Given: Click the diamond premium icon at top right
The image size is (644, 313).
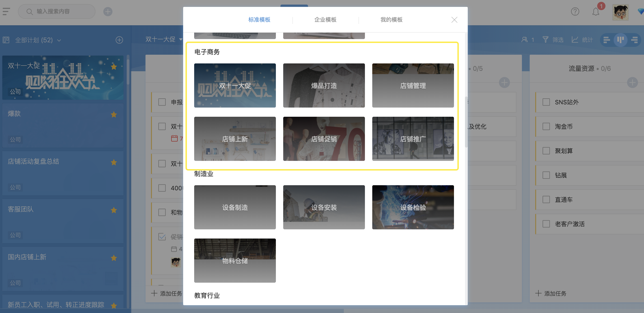Looking at the screenshot, I should click(641, 11).
